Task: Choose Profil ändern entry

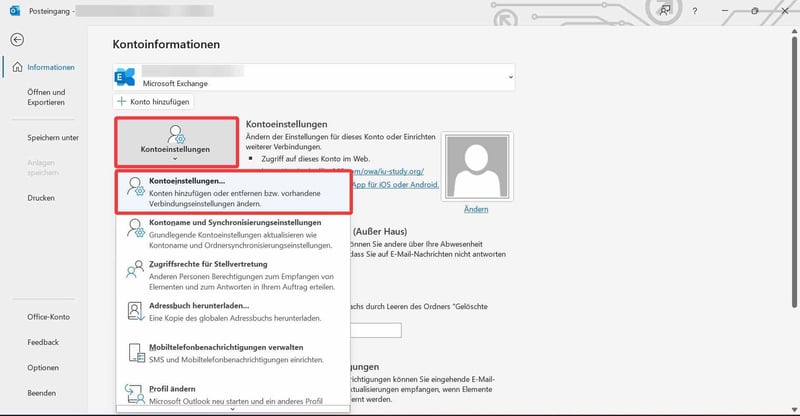Action: (234, 395)
